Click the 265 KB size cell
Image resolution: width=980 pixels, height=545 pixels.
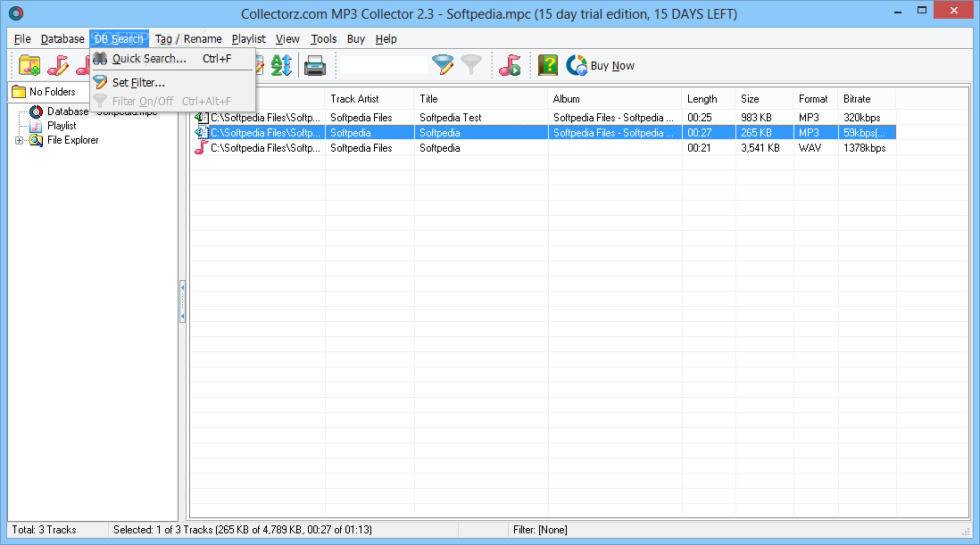coord(756,132)
